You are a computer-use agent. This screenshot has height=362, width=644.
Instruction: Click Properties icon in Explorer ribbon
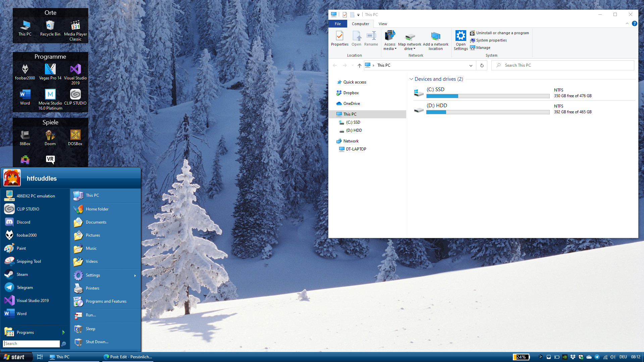pyautogui.click(x=339, y=38)
